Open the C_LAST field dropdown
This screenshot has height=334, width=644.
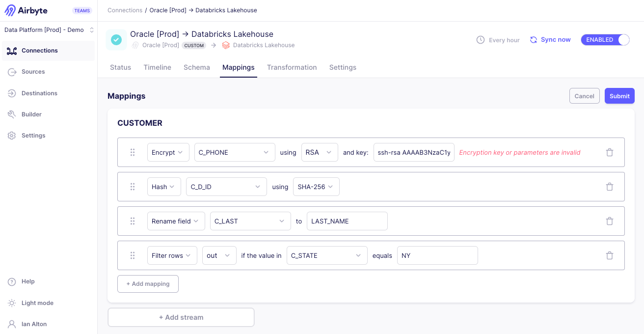tap(250, 221)
